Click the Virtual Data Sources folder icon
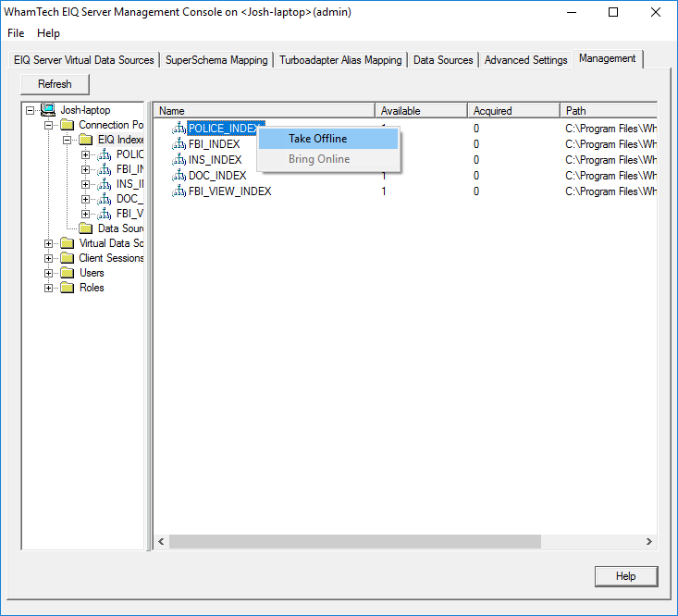The height and width of the screenshot is (616, 678). click(x=67, y=243)
